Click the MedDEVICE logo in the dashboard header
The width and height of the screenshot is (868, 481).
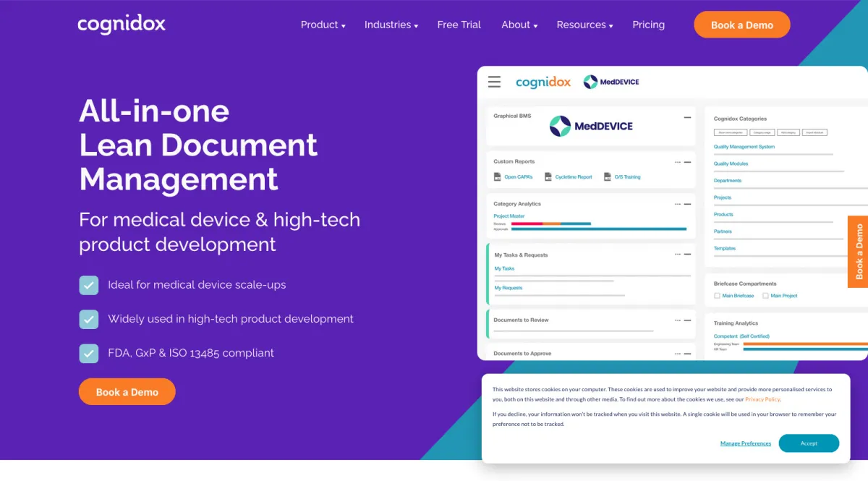tap(611, 82)
